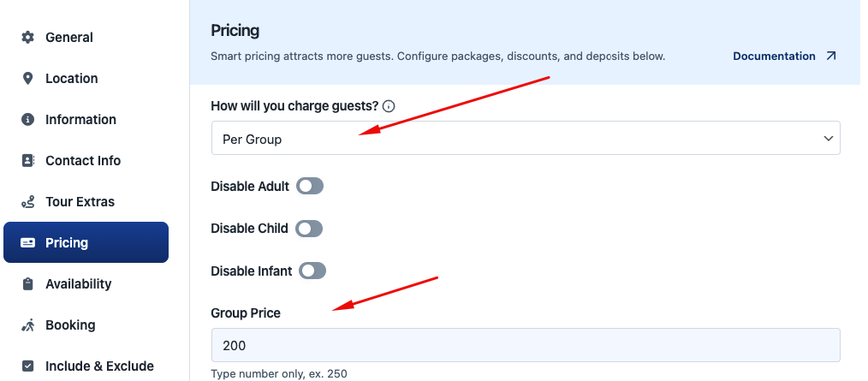This screenshot has height=381, width=868.
Task: Click the Group Price input field
Action: [525, 346]
